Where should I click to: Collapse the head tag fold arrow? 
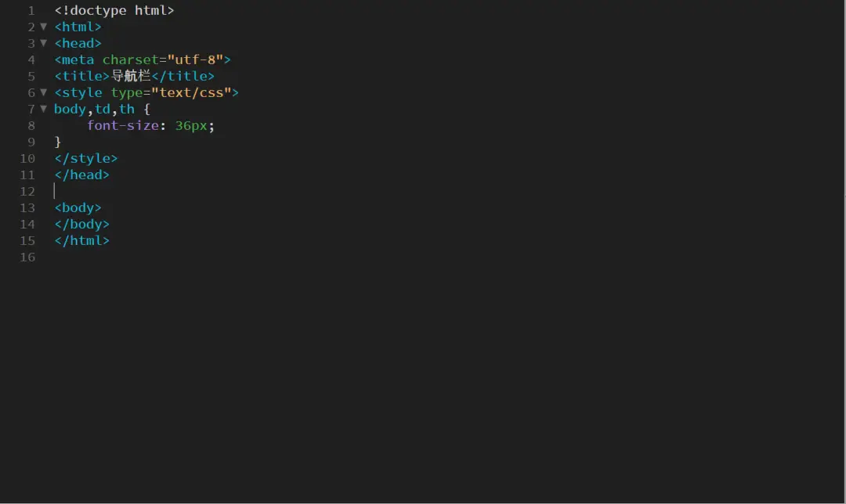pos(43,43)
